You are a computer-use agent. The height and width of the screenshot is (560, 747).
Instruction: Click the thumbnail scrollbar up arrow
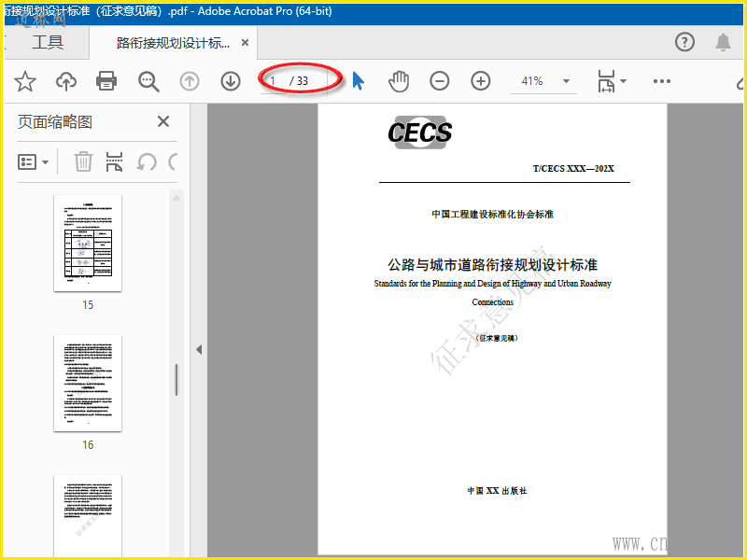176,198
